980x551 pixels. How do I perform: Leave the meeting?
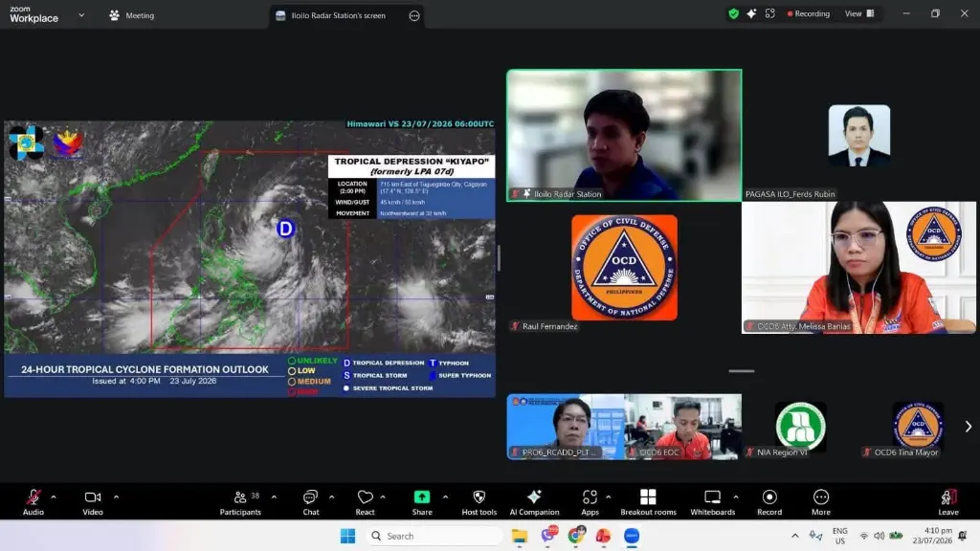948,502
